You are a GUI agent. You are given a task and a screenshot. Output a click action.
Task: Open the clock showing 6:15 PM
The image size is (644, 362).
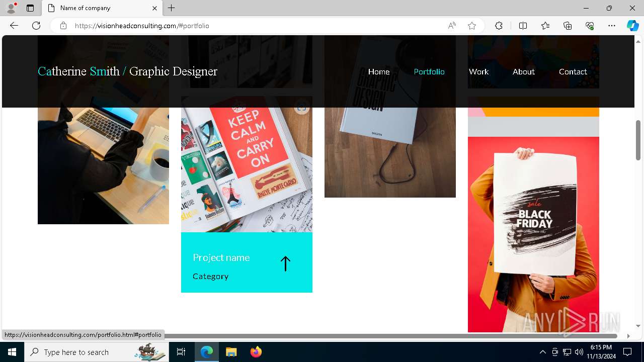[601, 352]
